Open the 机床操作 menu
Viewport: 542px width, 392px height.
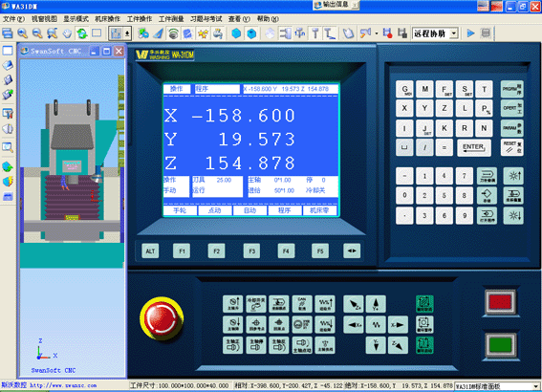(x=107, y=19)
